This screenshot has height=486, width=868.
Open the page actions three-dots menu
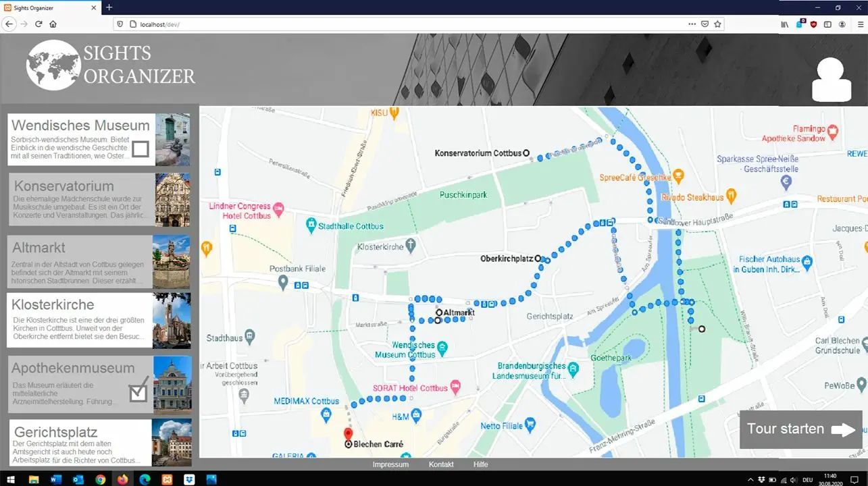692,24
